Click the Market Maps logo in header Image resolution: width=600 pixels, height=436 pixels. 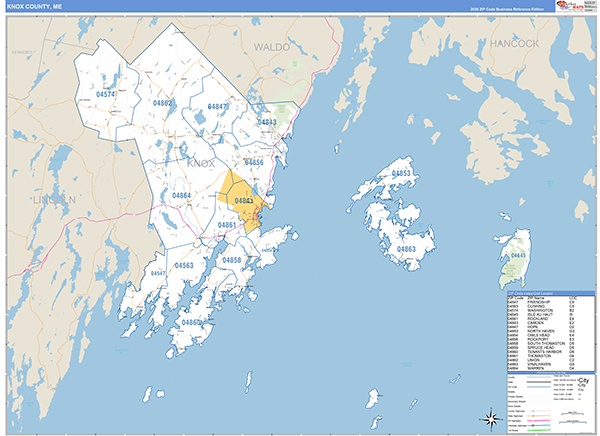(x=568, y=7)
